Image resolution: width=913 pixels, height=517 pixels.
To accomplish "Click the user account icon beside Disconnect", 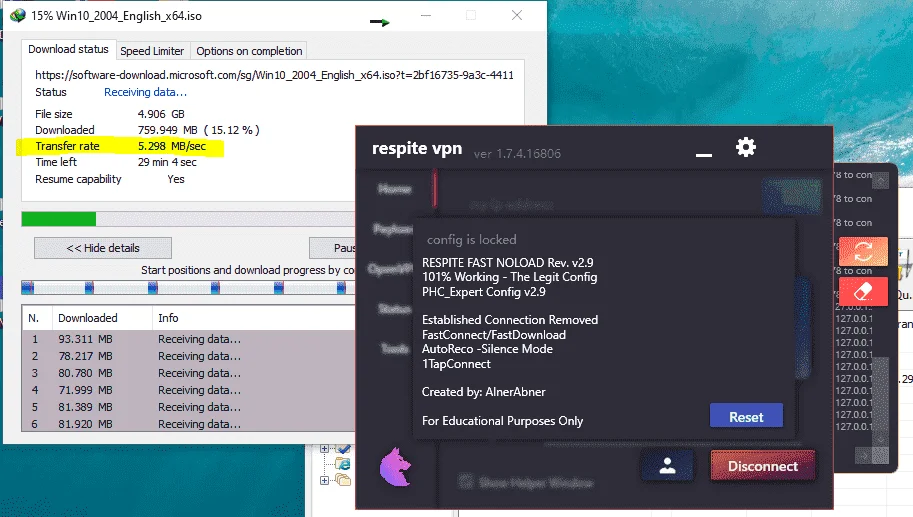I will click(x=668, y=466).
